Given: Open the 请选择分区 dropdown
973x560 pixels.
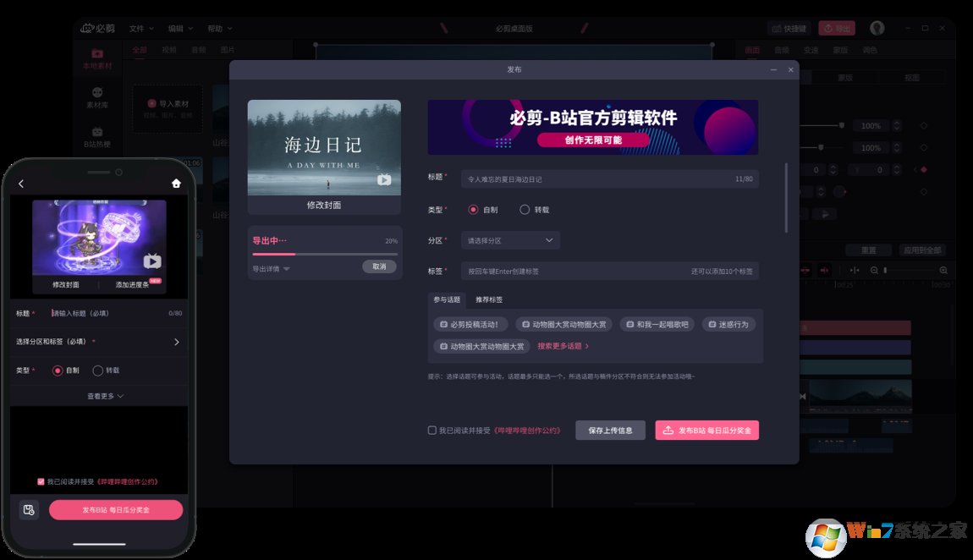Looking at the screenshot, I should (x=510, y=240).
